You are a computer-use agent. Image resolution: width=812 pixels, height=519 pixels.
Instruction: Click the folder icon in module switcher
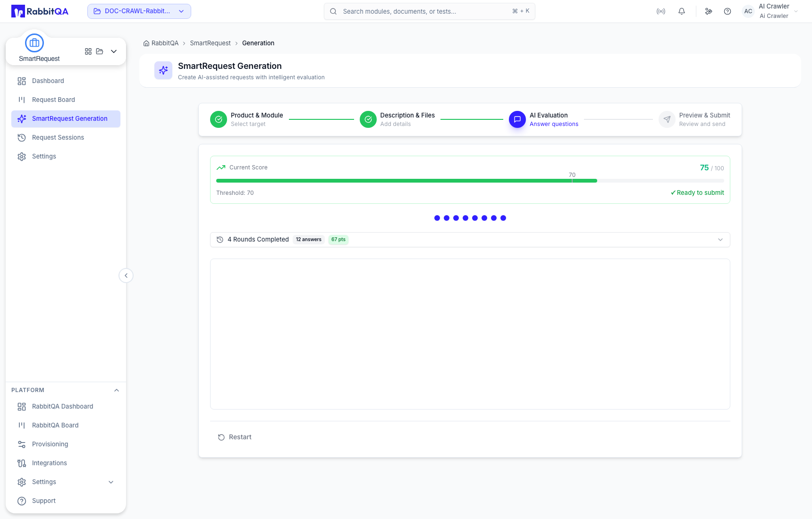(100, 51)
